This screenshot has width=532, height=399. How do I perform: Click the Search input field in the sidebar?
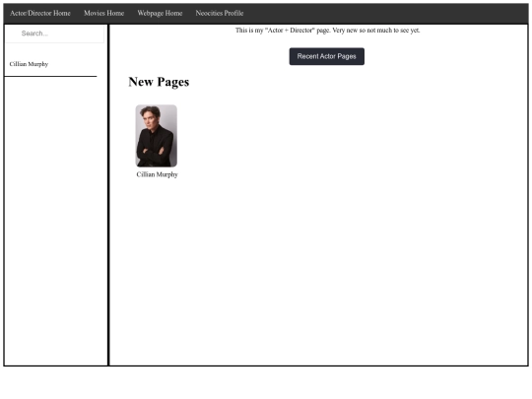(55, 33)
